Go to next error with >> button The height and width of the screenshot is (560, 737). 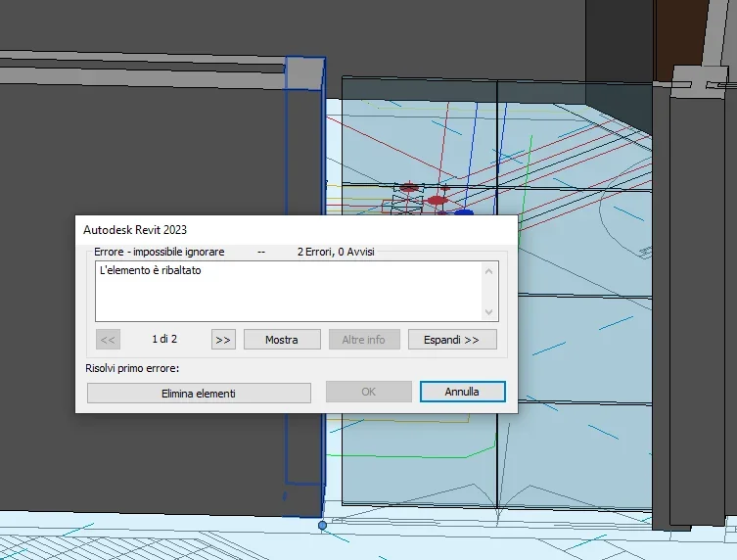point(223,340)
